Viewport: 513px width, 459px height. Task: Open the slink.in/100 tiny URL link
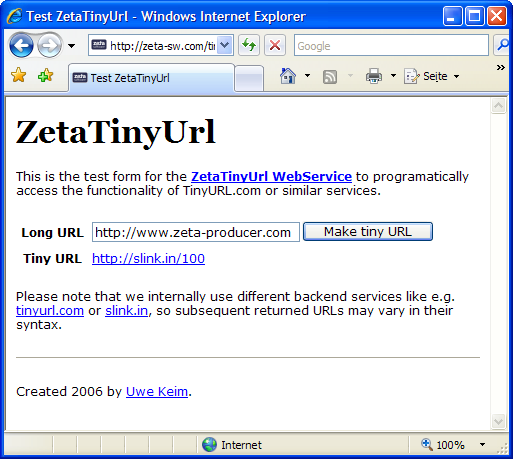(148, 258)
